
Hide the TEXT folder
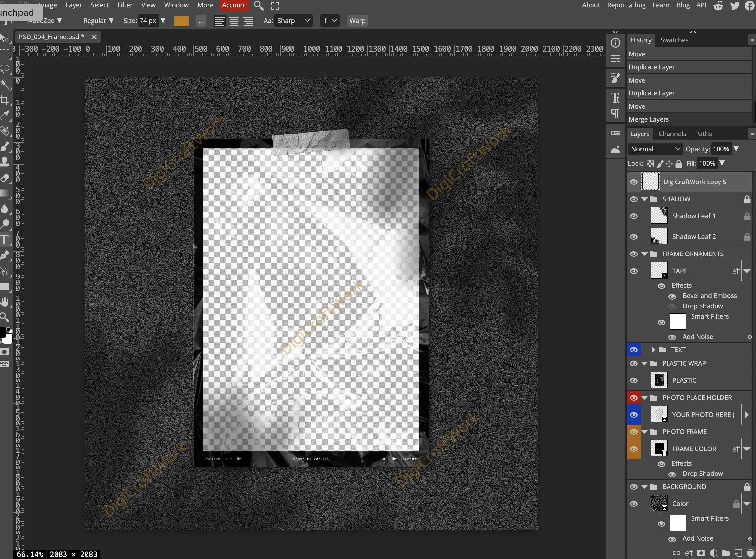(x=633, y=350)
